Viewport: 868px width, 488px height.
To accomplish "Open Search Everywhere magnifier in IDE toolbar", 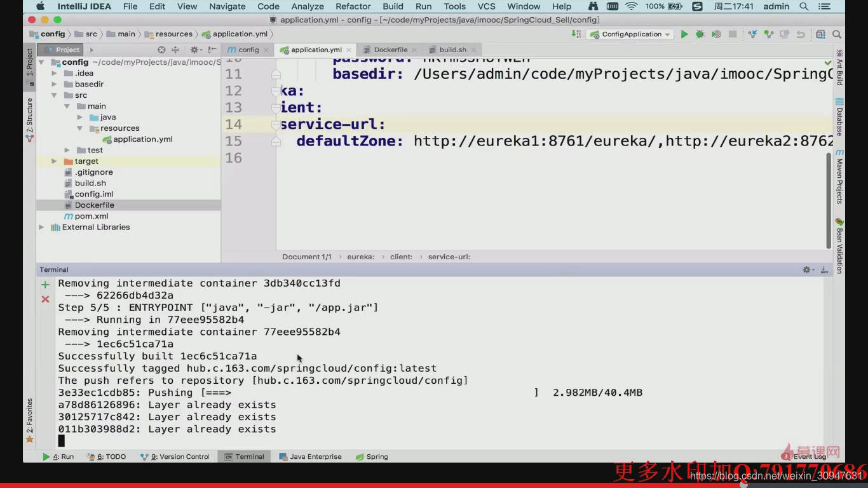I will 837,34.
